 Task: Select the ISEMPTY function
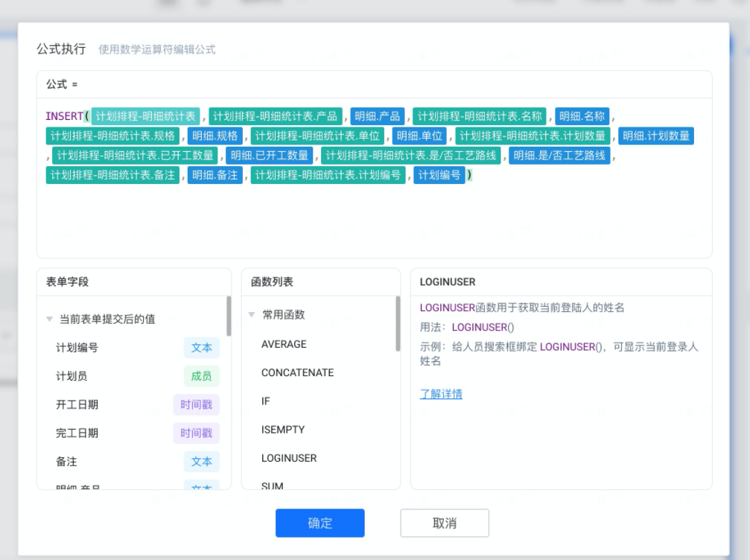click(x=283, y=430)
